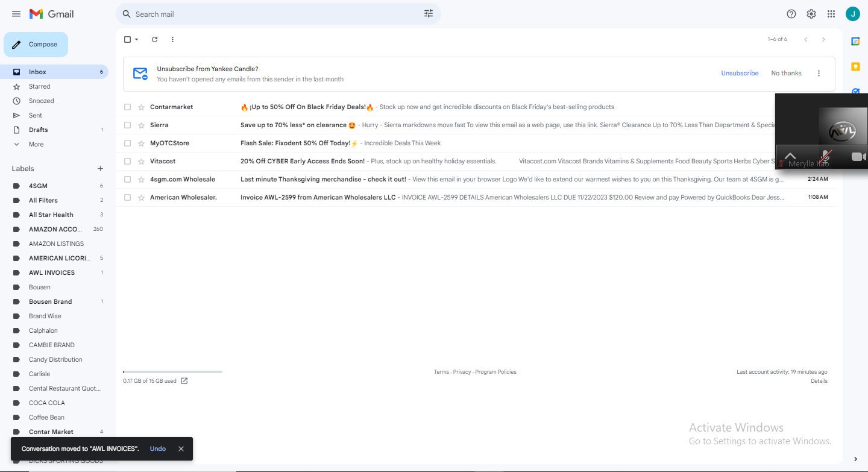
Task: Go to the newer messages page arrow
Action: 805,39
